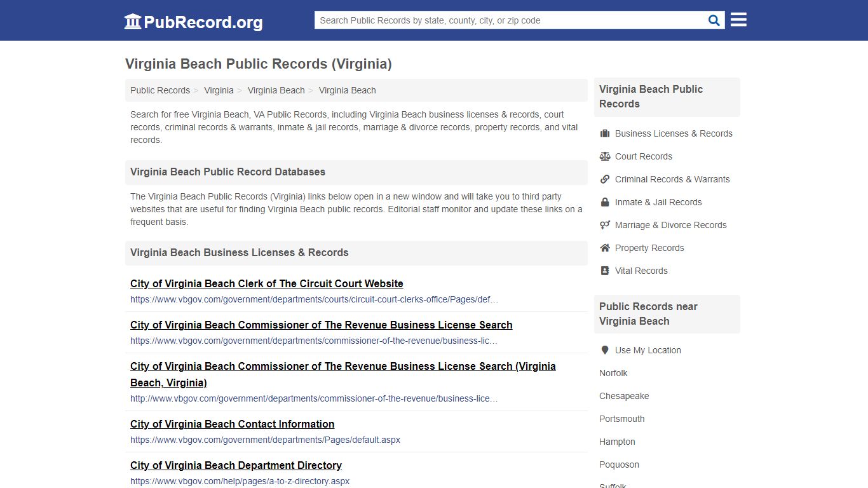
Task: Go to Public Records breadcrumb
Action: pyautogui.click(x=160, y=90)
